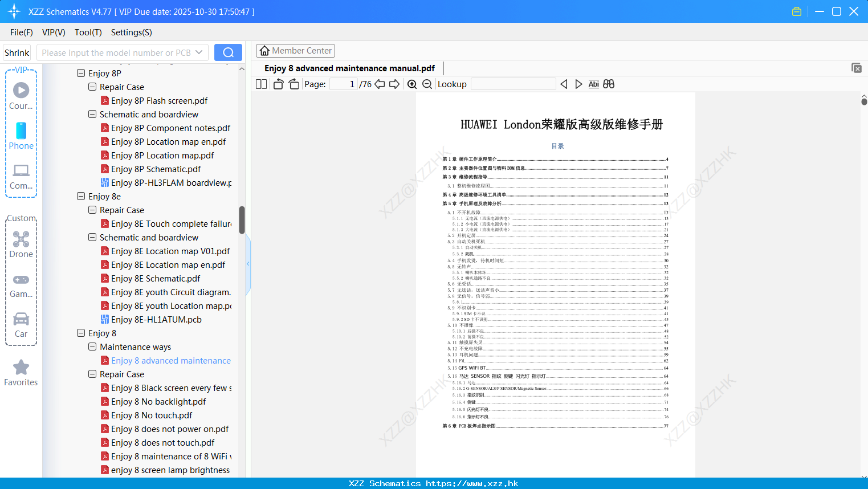Toggle the Abi match-case option
The width and height of the screenshot is (868, 489).
pos(593,84)
